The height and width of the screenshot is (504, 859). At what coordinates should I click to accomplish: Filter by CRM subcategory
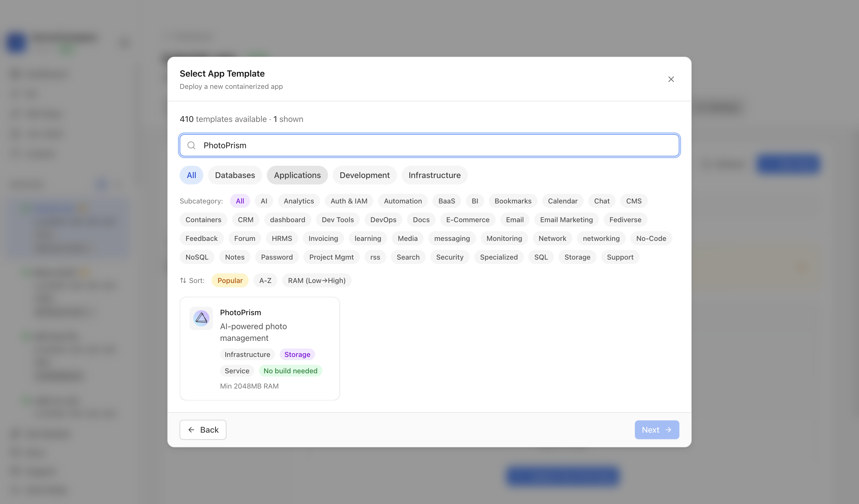tap(245, 220)
